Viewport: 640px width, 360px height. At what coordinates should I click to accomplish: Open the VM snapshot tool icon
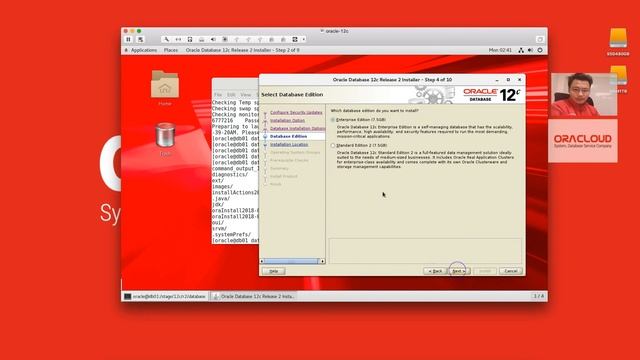pyautogui.click(x=140, y=39)
